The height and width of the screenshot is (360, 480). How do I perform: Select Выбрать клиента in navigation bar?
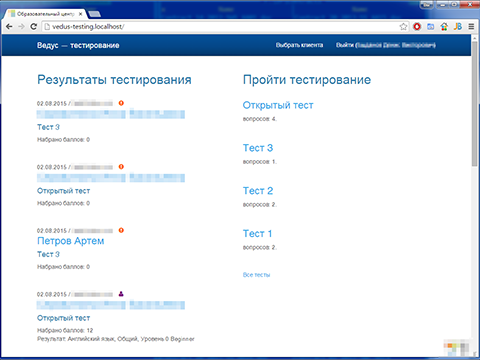click(299, 45)
